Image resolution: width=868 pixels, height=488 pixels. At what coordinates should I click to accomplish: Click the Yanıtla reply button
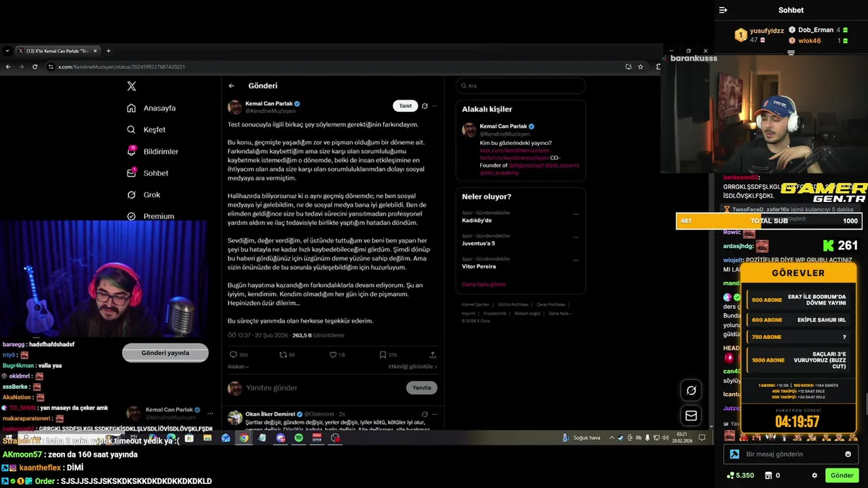(422, 388)
